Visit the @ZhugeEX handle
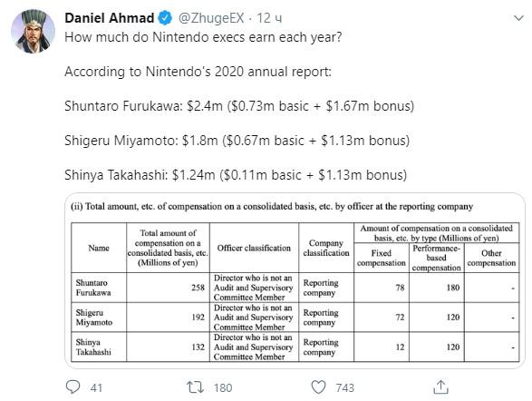The image size is (532, 401). pyautogui.click(x=211, y=18)
